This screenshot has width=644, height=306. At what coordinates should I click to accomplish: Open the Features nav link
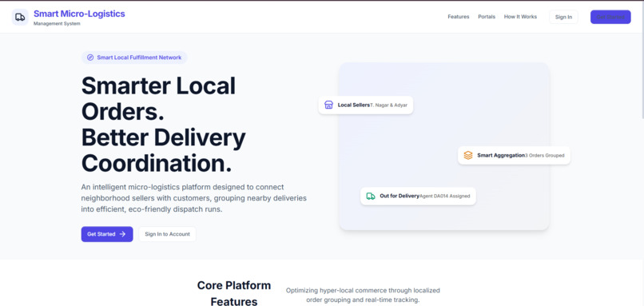(459, 17)
